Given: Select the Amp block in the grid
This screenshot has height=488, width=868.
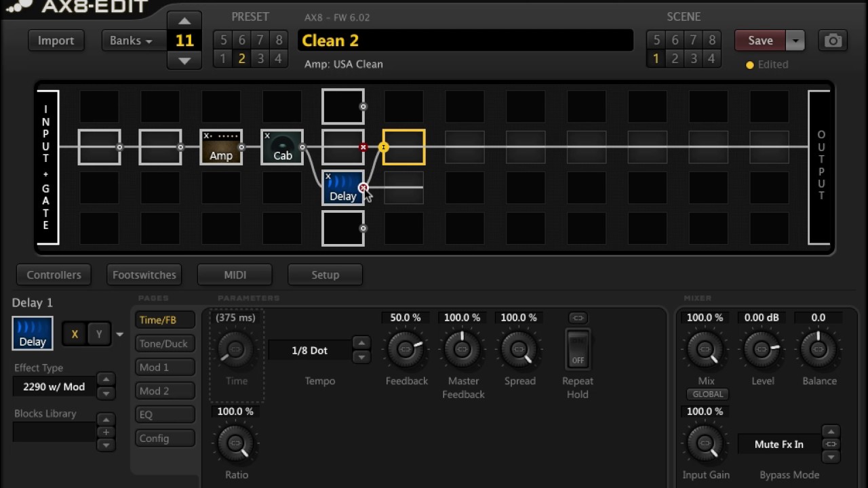Looking at the screenshot, I should [221, 147].
